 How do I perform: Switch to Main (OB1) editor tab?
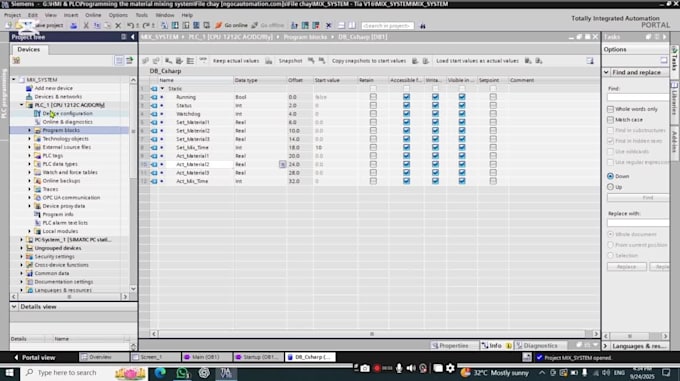(x=206, y=357)
